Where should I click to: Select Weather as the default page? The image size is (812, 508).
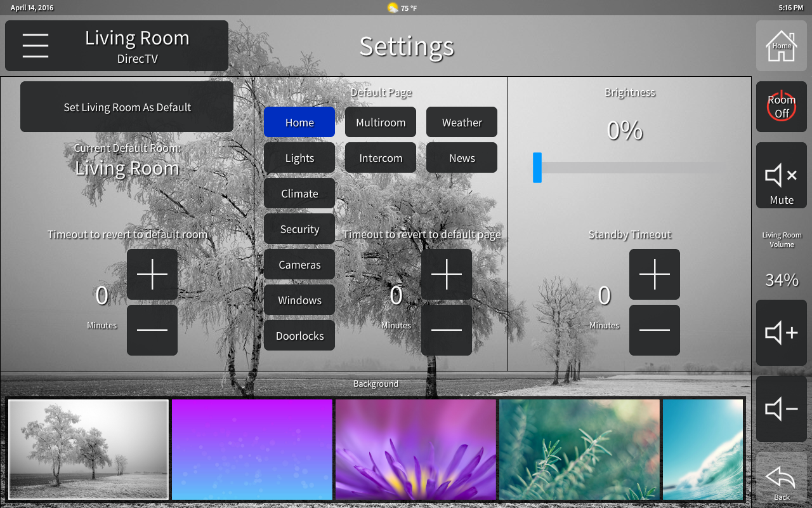462,123
